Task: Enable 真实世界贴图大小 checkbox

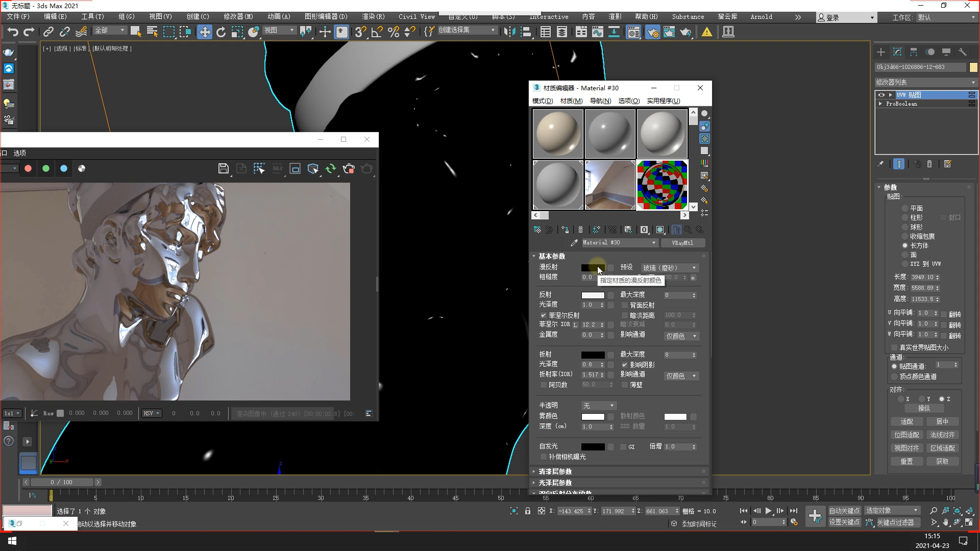Action: point(894,347)
